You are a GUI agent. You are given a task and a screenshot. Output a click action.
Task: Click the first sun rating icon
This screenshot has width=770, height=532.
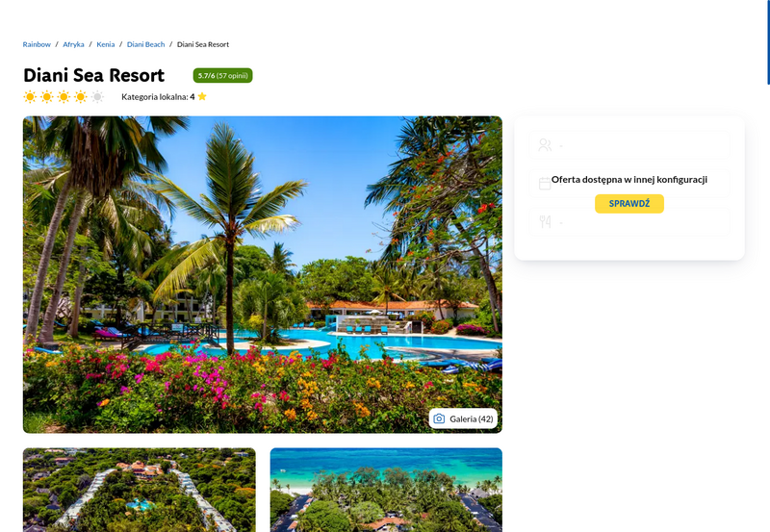pos(30,96)
